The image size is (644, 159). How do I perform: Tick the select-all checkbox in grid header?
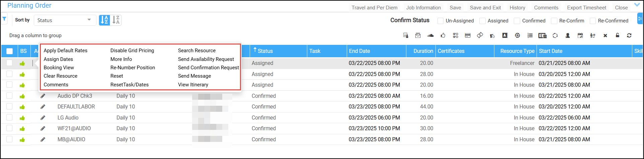tap(9, 51)
